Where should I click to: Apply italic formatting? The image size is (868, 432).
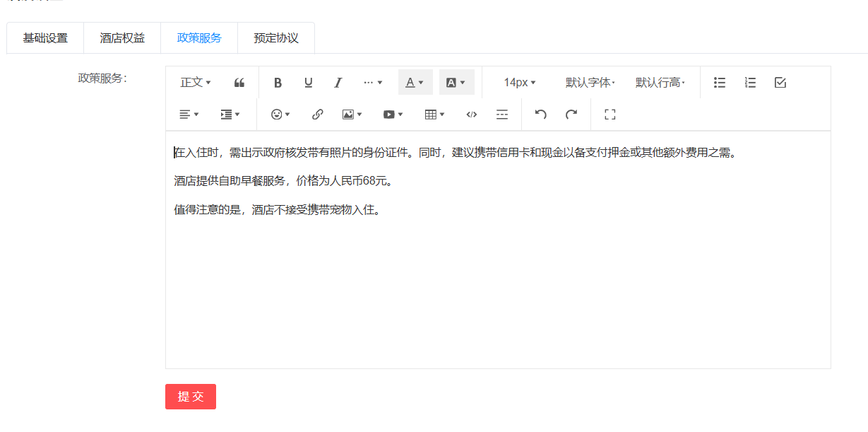click(x=338, y=83)
